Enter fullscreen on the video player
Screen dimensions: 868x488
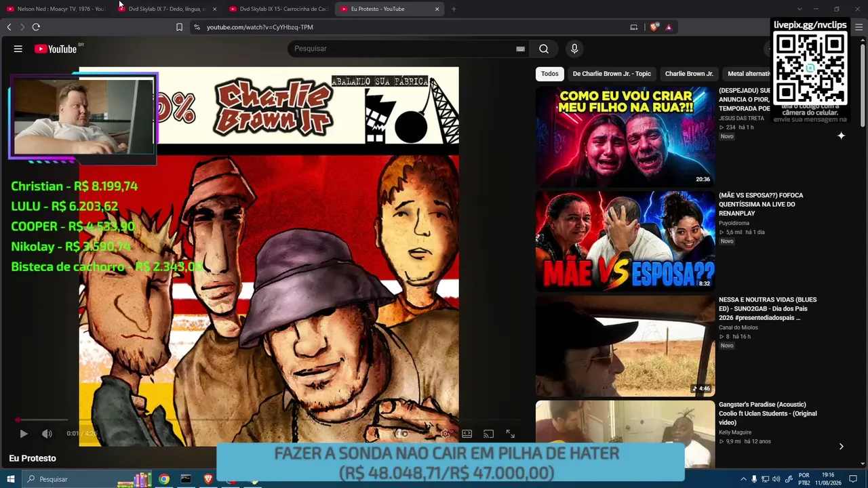tap(511, 434)
